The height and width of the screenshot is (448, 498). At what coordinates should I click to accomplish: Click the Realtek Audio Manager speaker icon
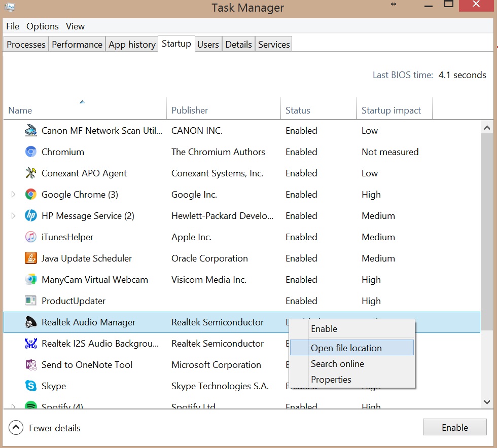click(30, 322)
